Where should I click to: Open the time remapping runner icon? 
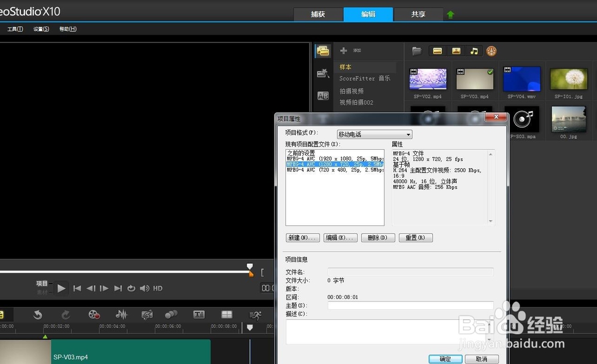coord(255,315)
